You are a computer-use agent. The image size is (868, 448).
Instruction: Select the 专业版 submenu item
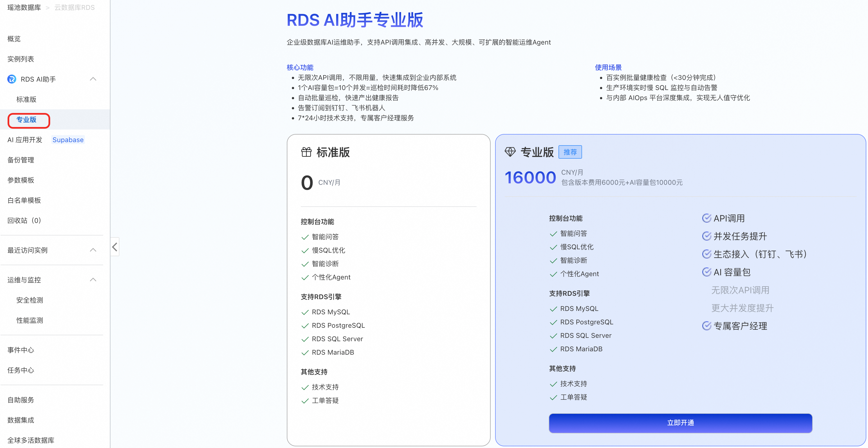point(26,120)
